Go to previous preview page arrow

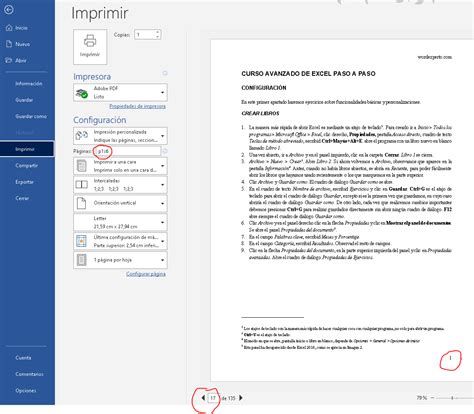[x=203, y=398]
